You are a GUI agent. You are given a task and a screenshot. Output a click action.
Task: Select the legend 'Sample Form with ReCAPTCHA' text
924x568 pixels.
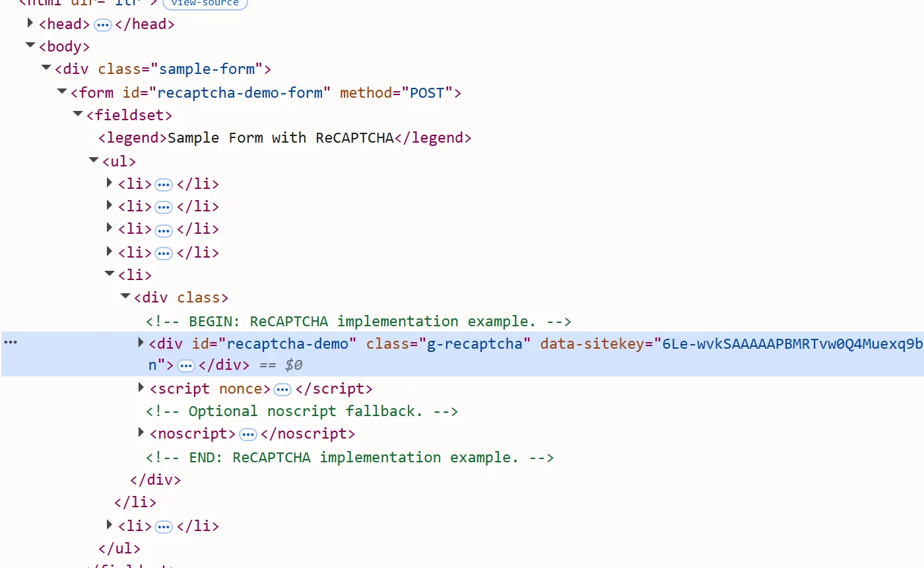pos(280,138)
